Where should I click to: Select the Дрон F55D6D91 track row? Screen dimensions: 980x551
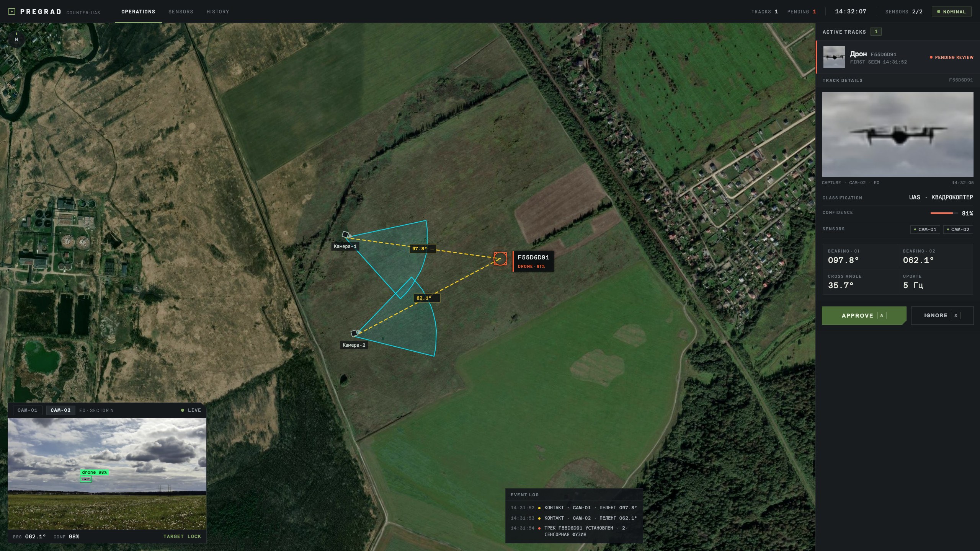click(898, 57)
